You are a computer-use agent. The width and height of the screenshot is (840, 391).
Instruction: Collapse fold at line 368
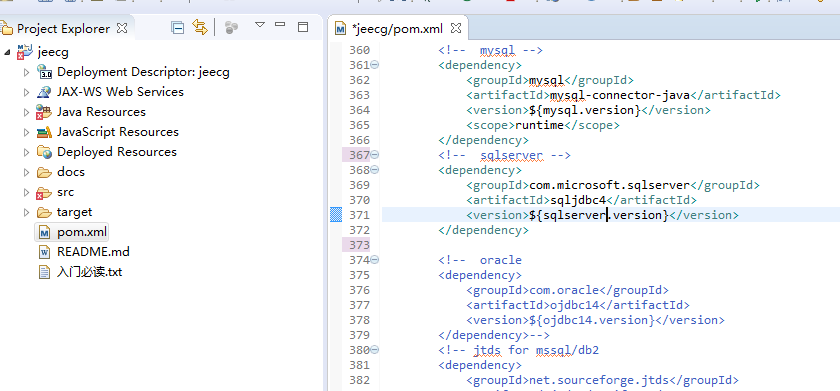tap(374, 170)
